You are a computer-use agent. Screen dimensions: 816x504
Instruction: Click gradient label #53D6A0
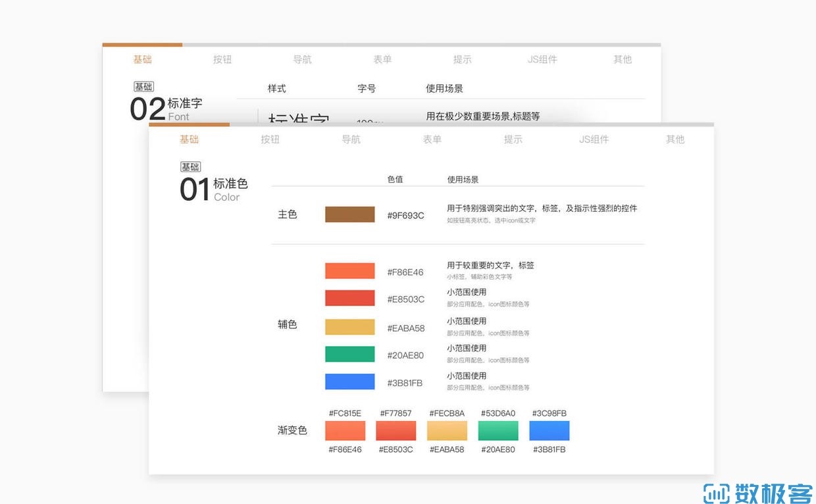click(x=498, y=413)
